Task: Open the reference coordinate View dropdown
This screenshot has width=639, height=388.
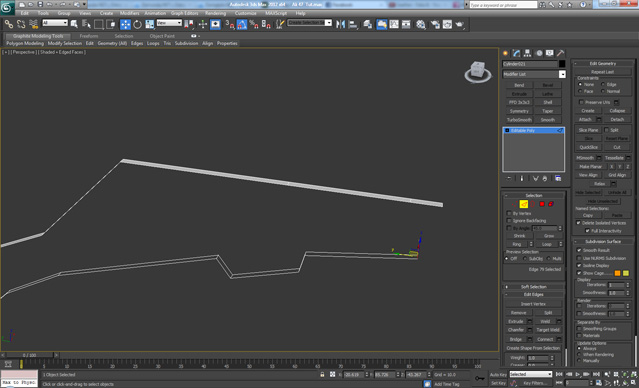Action: click(169, 23)
